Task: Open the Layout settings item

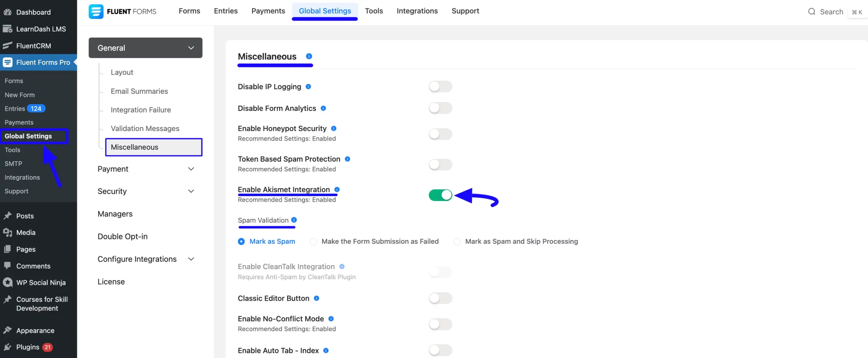Action: pyautogui.click(x=122, y=72)
